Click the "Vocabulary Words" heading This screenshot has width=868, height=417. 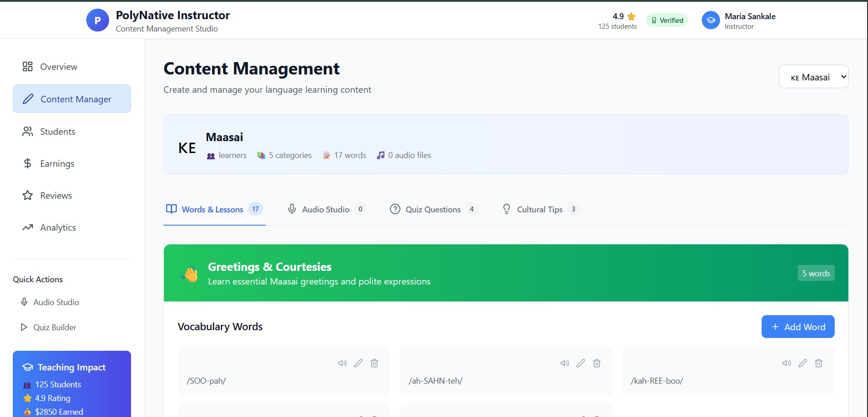pos(220,327)
